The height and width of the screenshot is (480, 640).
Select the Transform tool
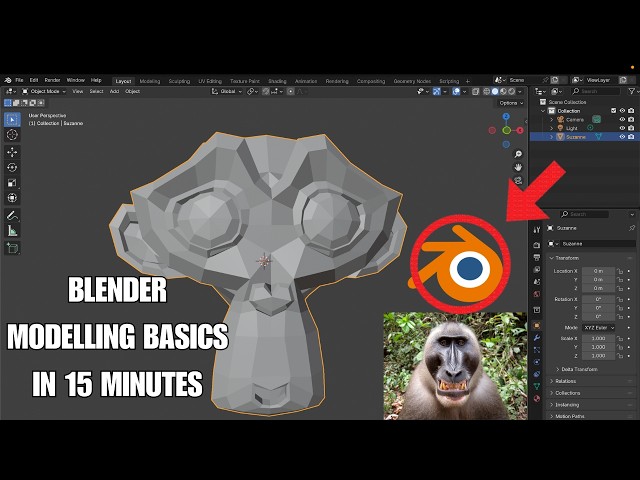pyautogui.click(x=12, y=198)
